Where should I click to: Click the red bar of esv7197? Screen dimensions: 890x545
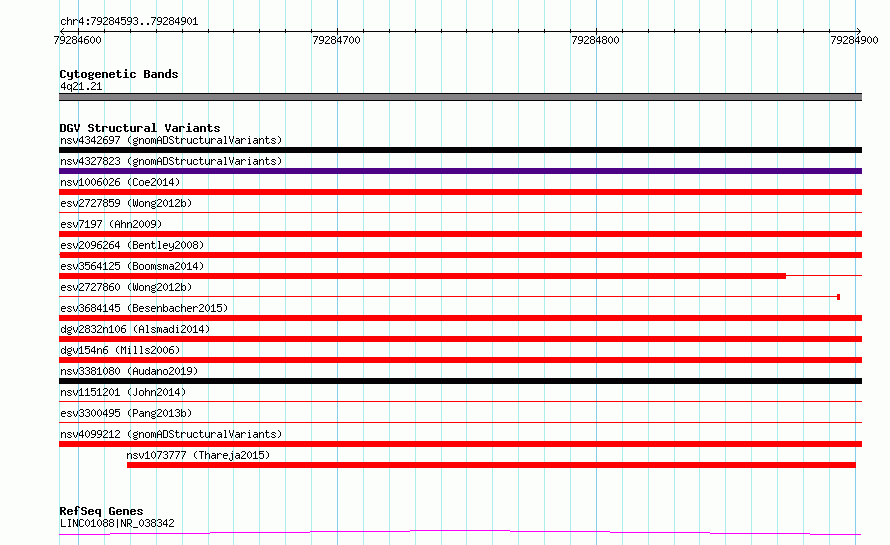pyautogui.click(x=460, y=234)
